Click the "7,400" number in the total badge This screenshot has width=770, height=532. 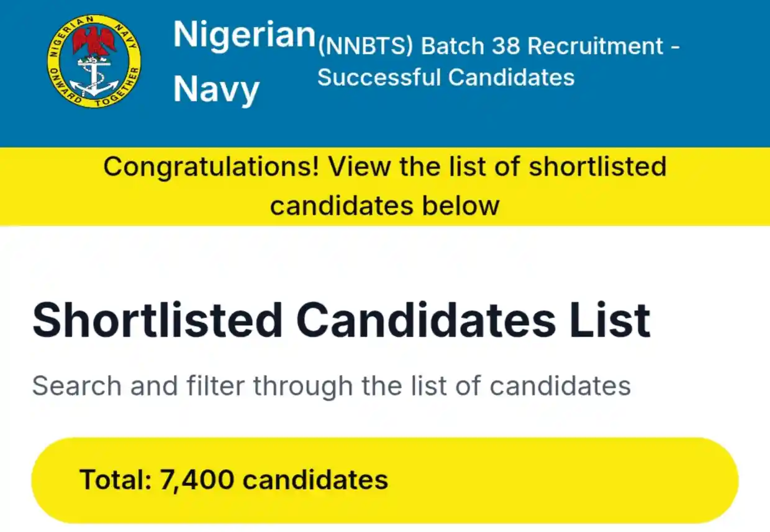click(x=196, y=480)
